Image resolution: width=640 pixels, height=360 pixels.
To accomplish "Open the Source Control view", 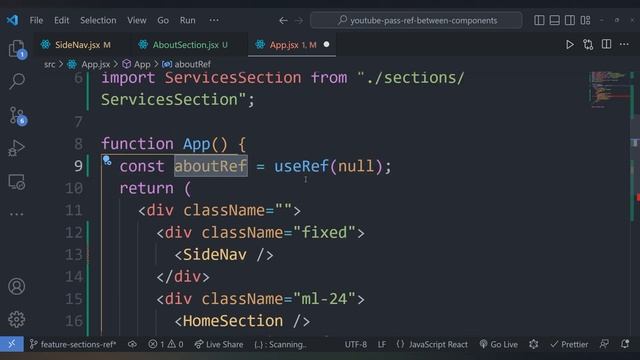I will point(18,116).
